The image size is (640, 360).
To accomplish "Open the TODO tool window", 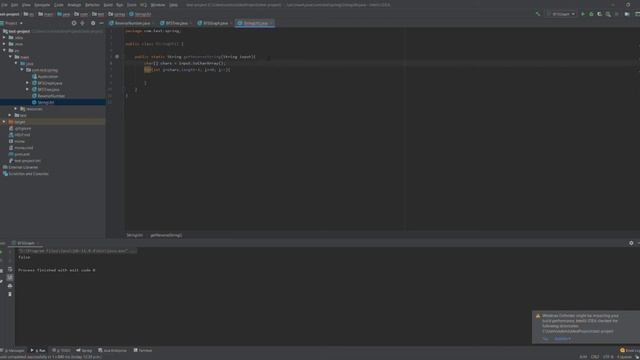I will pyautogui.click(x=61, y=350).
